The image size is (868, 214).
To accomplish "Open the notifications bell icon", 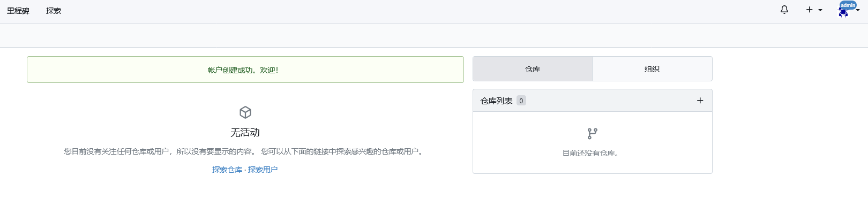I will pos(784,10).
